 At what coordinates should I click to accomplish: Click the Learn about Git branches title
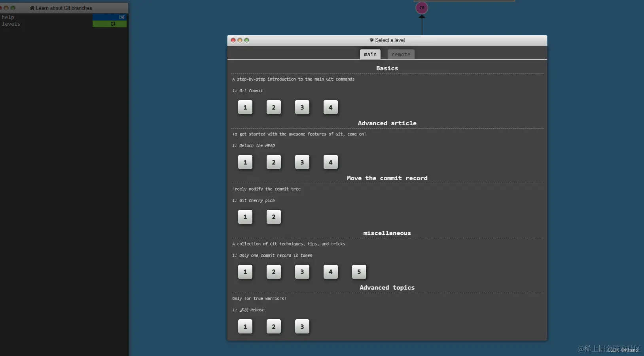[64, 8]
